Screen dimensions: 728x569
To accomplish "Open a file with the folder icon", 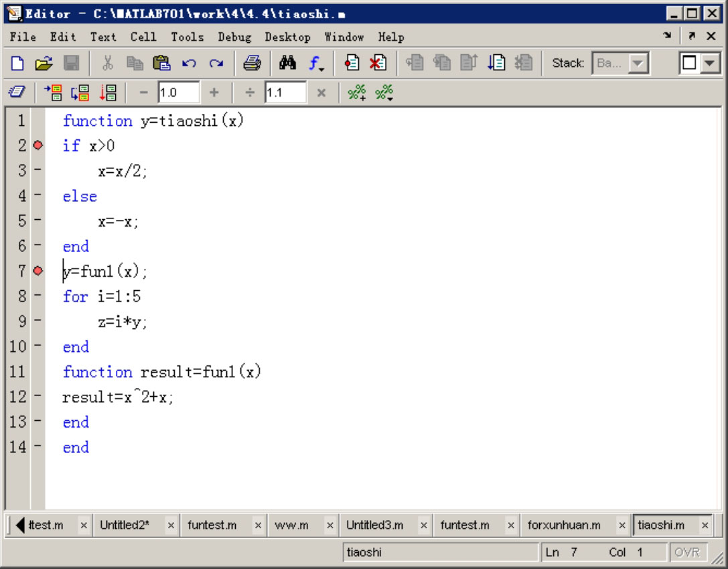I will 44,64.
